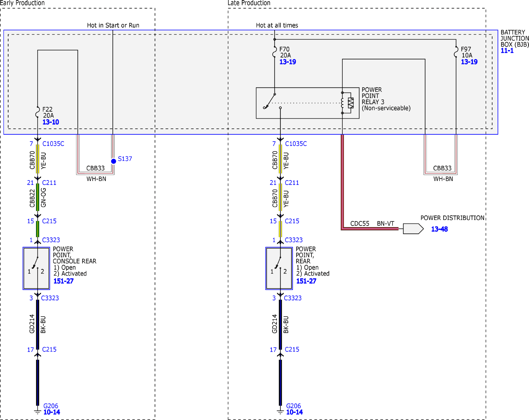Click the blue S137 splice dot
The image size is (529, 420).
pos(113,161)
